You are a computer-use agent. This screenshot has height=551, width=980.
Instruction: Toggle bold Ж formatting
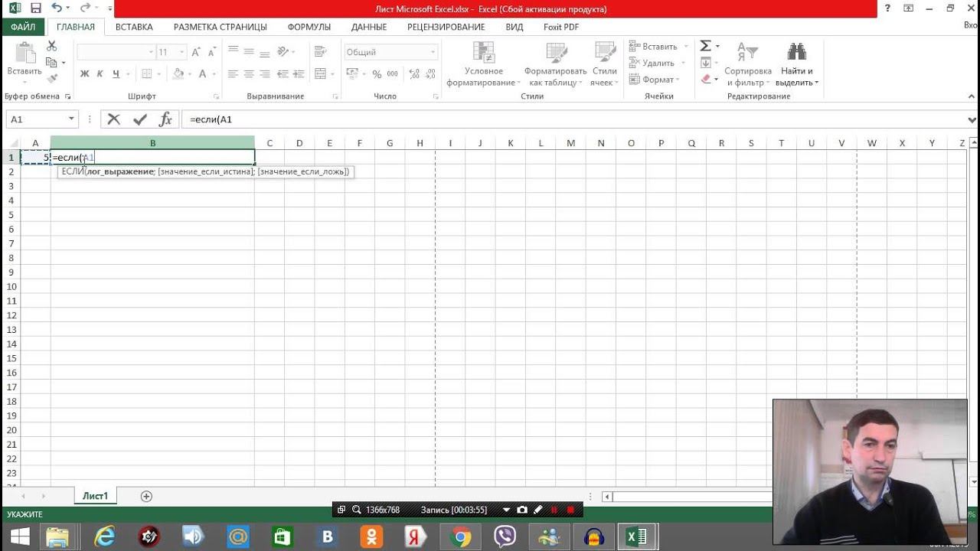(x=85, y=74)
